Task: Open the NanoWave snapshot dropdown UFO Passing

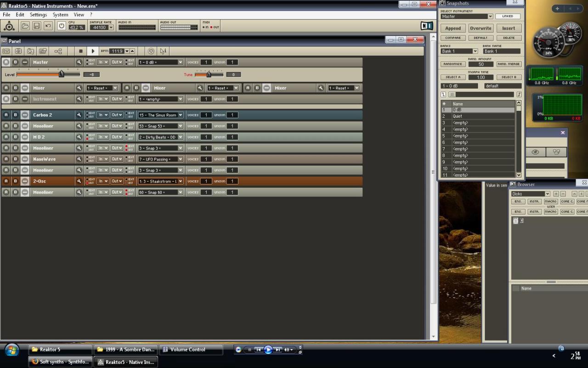Action: [160, 159]
